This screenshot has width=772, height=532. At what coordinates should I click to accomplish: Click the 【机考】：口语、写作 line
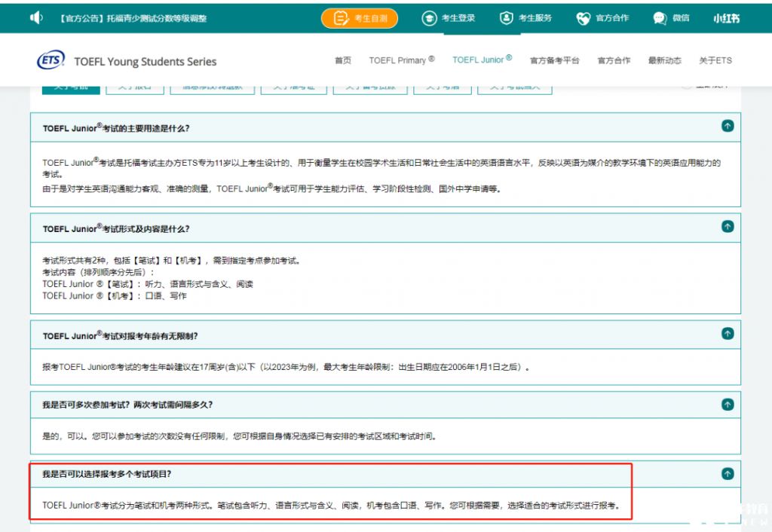click(x=115, y=296)
